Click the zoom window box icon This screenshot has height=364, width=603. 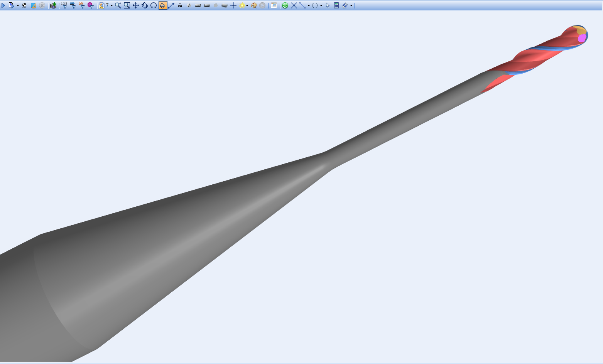pos(127,5)
